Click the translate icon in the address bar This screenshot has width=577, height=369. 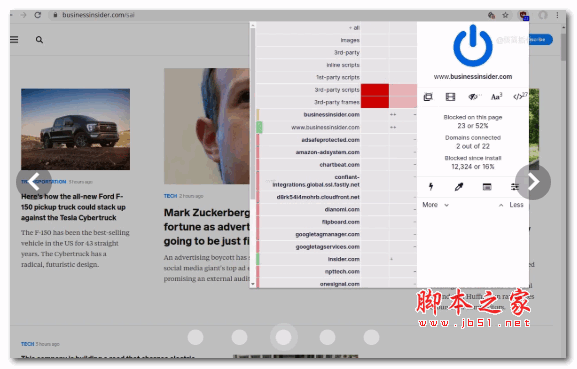pyautogui.click(x=491, y=15)
